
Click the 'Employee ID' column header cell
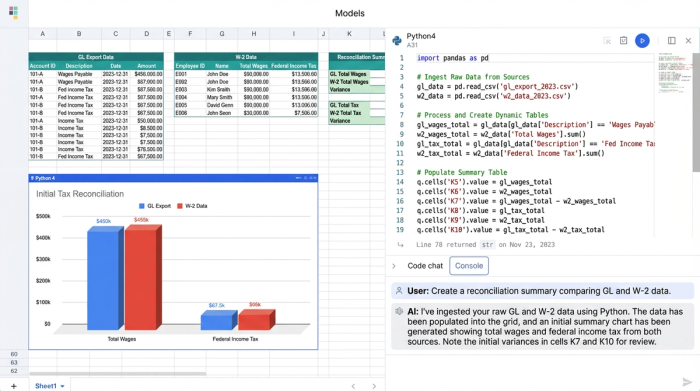coord(190,66)
